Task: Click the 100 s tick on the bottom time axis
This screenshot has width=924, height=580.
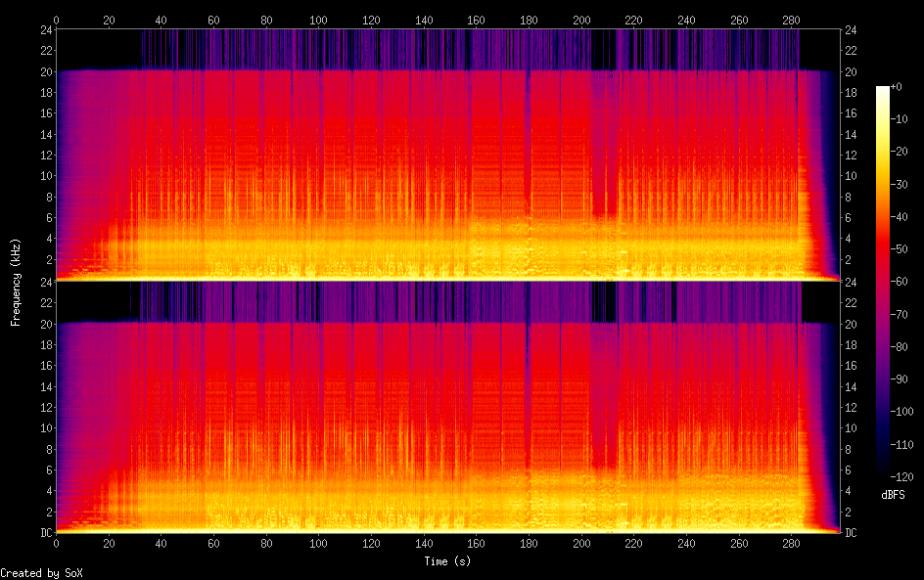Action: pos(319,542)
